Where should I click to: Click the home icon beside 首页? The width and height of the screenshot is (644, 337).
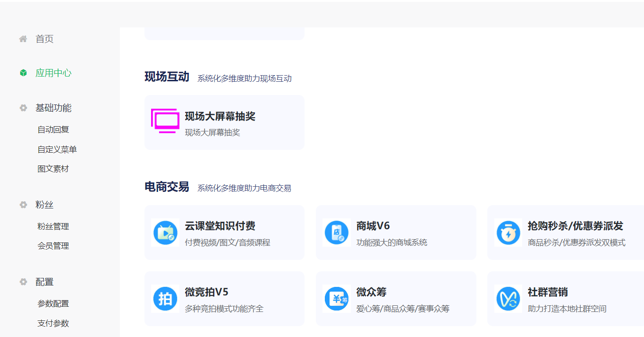(23, 39)
